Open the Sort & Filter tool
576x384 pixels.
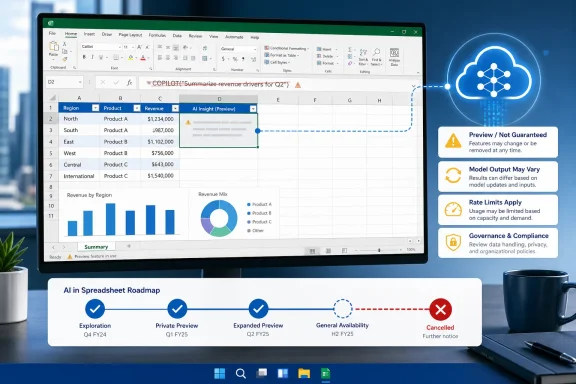[363, 57]
